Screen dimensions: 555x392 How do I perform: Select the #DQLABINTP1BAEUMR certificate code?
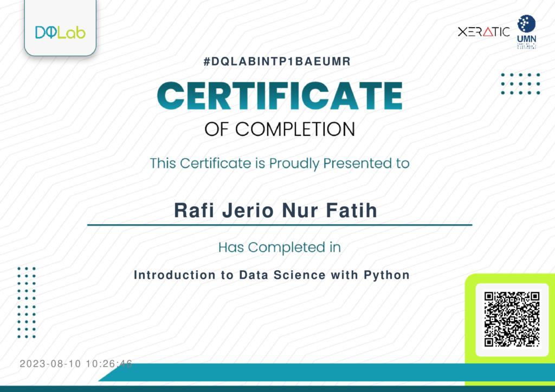[277, 62]
